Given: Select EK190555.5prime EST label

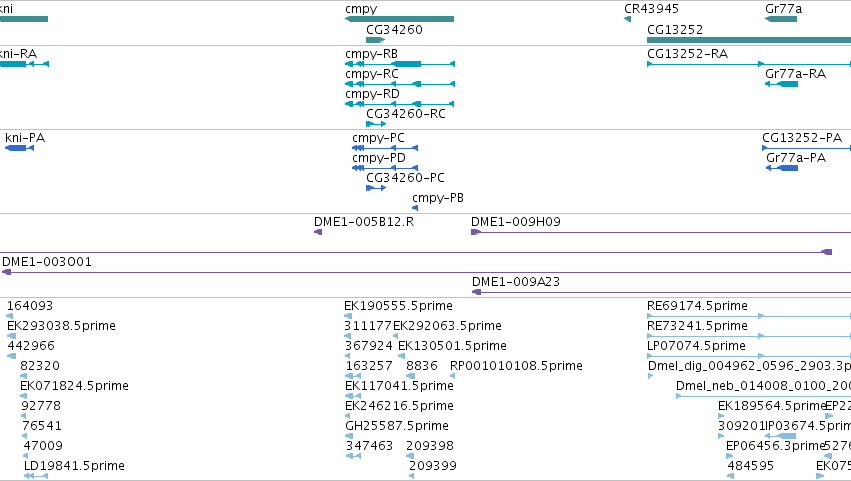Looking at the screenshot, I should pyautogui.click(x=398, y=306).
